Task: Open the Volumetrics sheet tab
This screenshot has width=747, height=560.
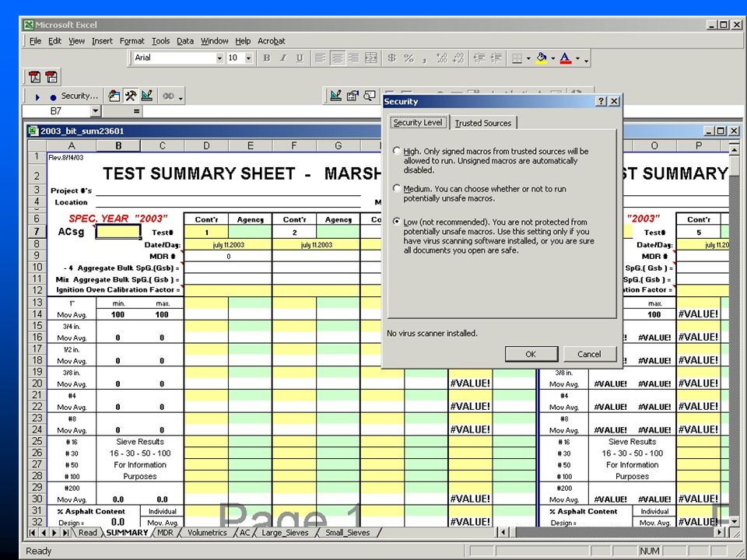Action: 207,532
